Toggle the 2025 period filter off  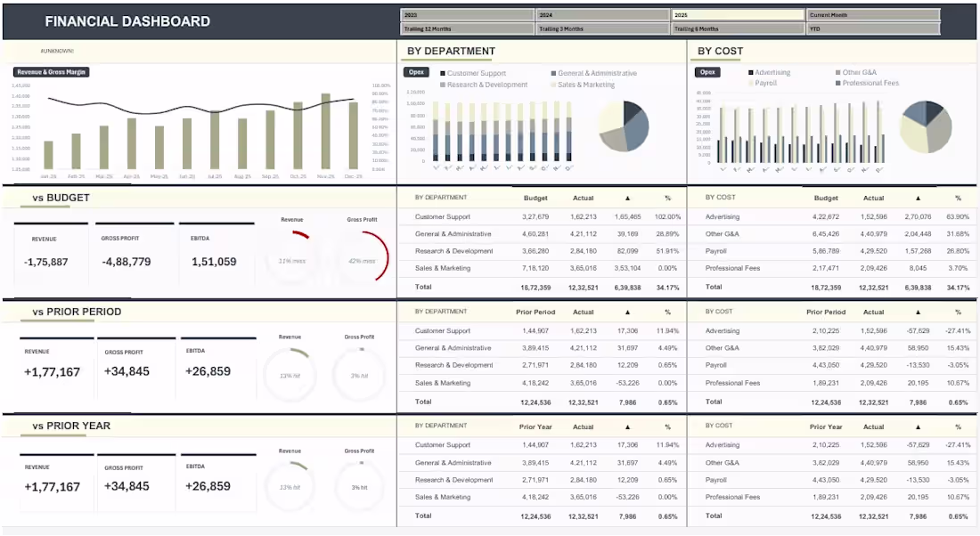(x=738, y=14)
